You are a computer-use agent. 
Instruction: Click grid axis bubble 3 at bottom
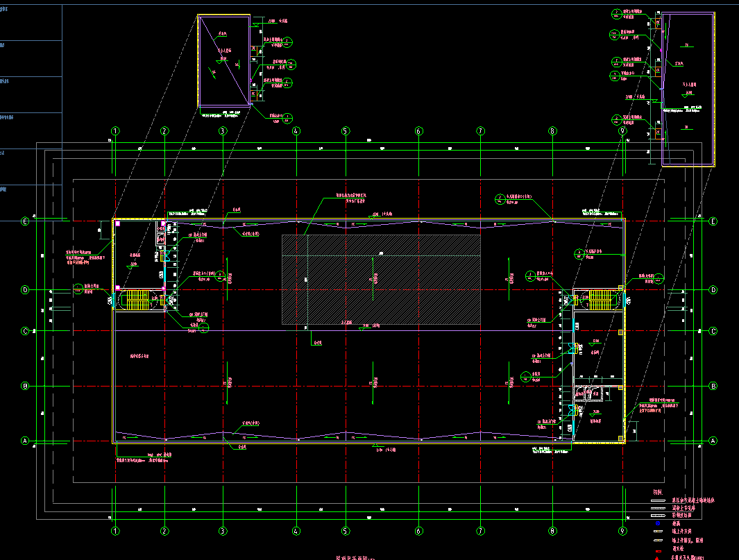coord(223,531)
